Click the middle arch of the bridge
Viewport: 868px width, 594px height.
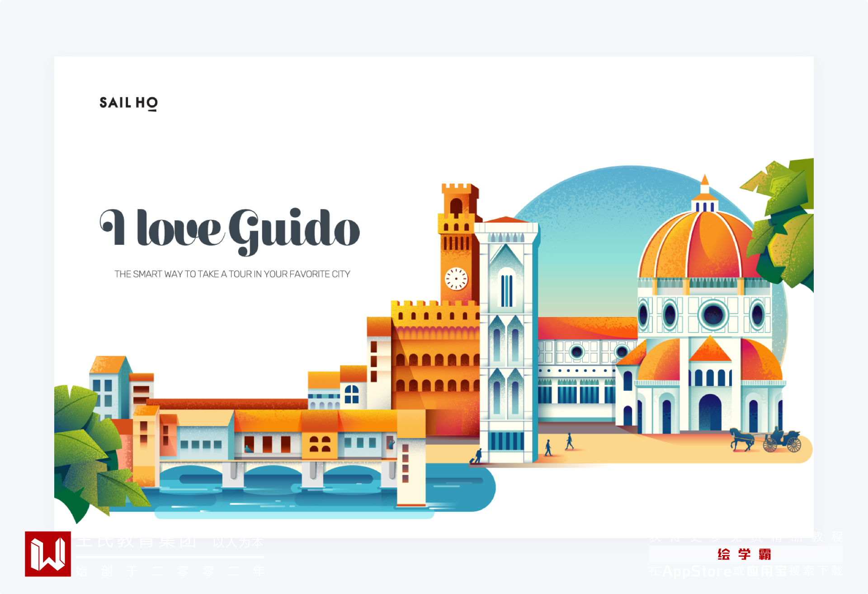[273, 476]
